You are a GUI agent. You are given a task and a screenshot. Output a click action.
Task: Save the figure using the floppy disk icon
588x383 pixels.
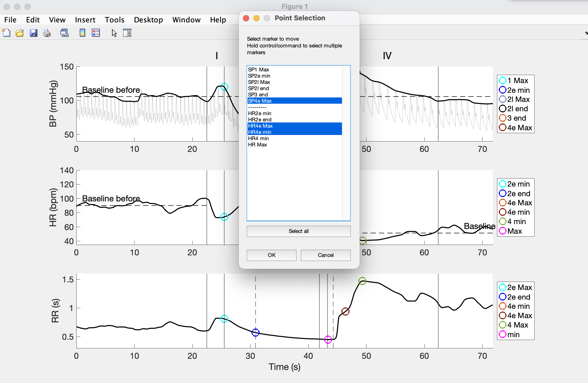click(x=33, y=33)
